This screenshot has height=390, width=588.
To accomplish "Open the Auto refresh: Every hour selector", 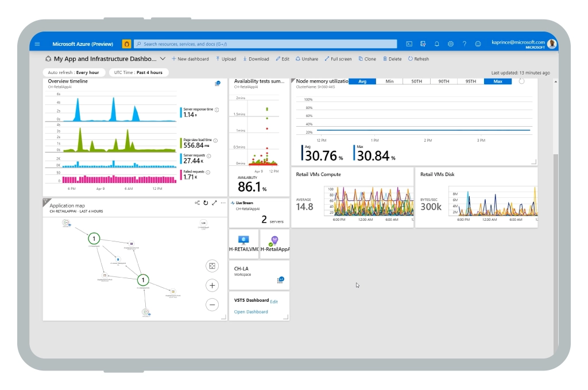I will pos(73,72).
